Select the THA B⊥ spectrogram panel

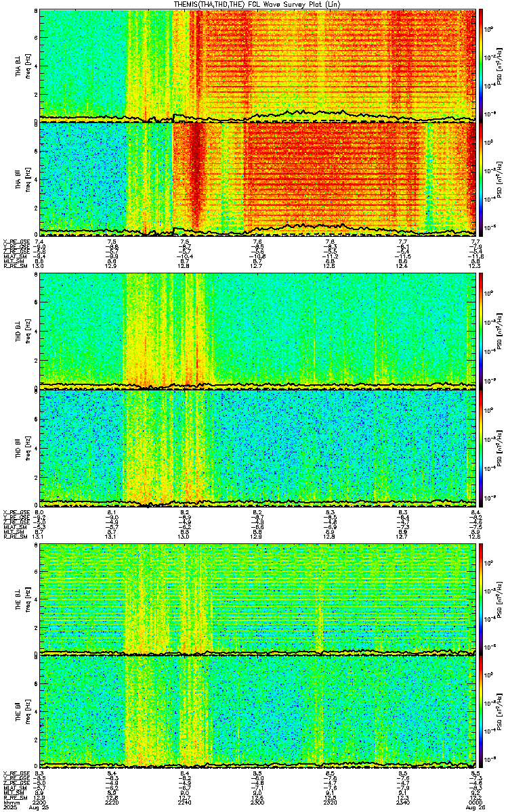(257, 65)
